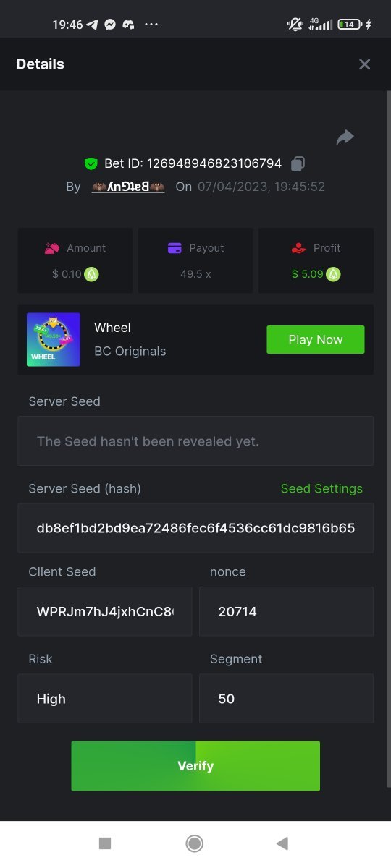The width and height of the screenshot is (391, 868).
Task: Select the Segment field showing 50
Action: (x=286, y=699)
